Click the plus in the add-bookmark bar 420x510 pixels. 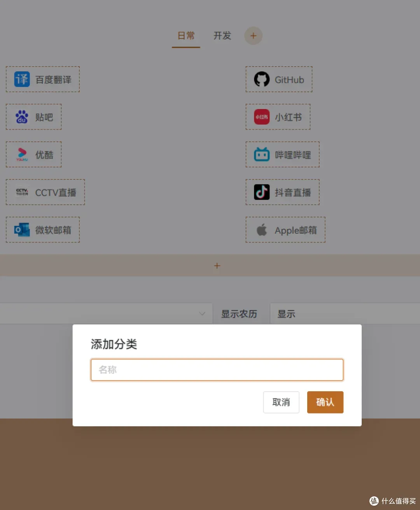(x=217, y=266)
